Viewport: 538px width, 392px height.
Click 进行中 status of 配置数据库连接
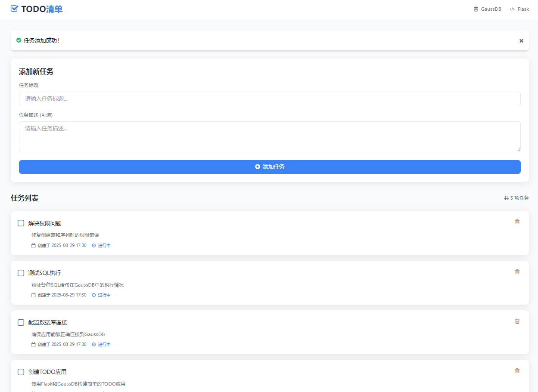pos(104,345)
